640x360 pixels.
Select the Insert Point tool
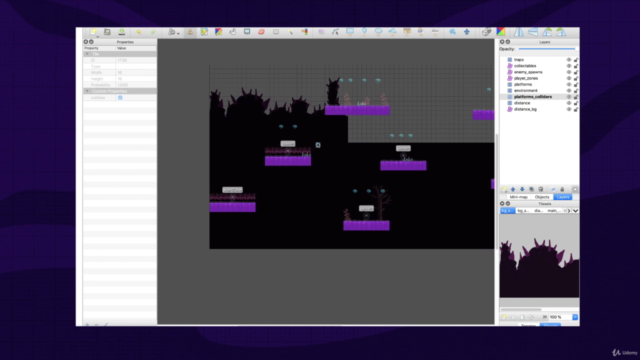click(364, 32)
